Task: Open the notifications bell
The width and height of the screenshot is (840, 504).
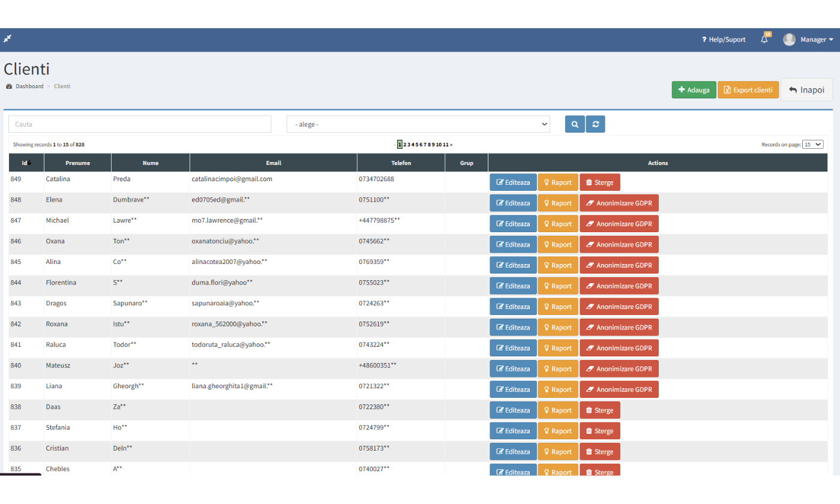Action: tap(764, 40)
